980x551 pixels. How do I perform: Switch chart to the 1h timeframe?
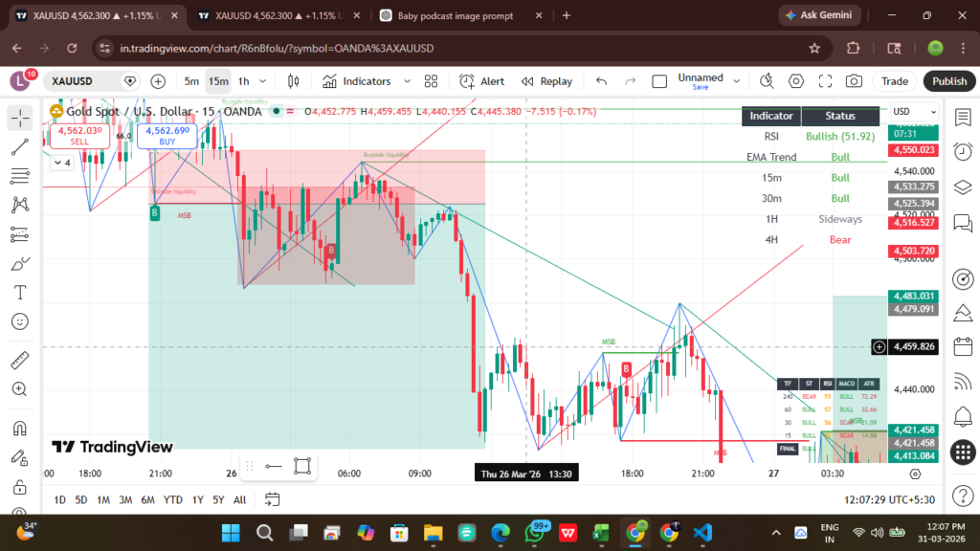246,81
